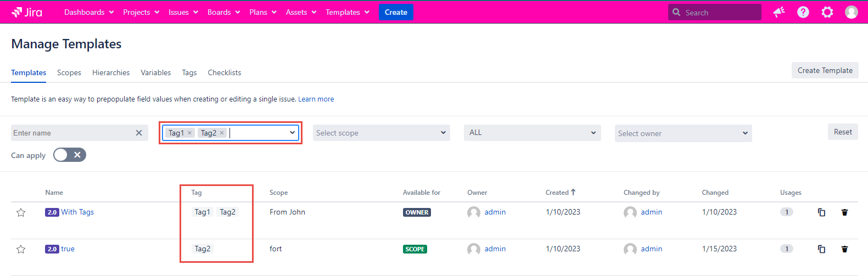Click the favorite star for 'true' template
Screen dimensions: 868x276
pyautogui.click(x=21, y=249)
